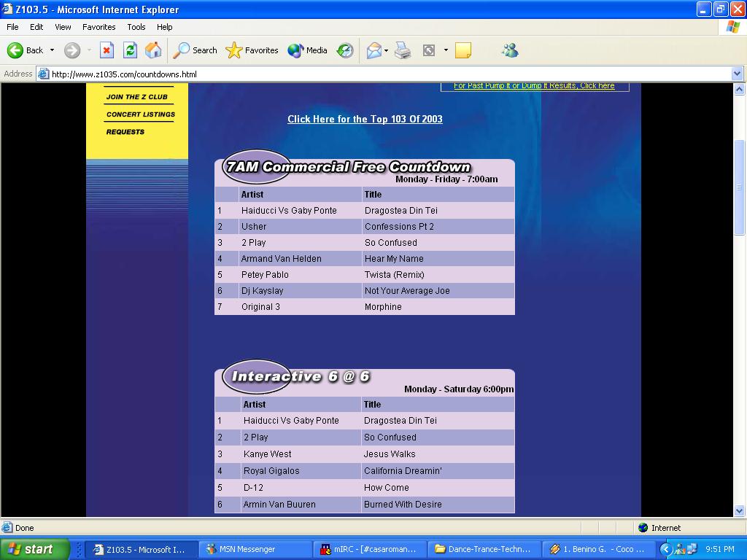Screen dimensions: 747x560
Task: Click 'Jesus Walks' title cell
Action: (x=390, y=454)
